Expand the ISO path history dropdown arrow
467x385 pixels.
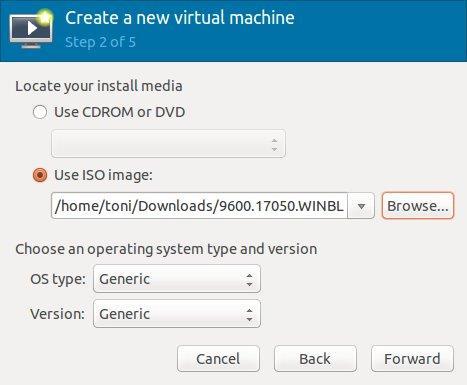pyautogui.click(x=361, y=206)
